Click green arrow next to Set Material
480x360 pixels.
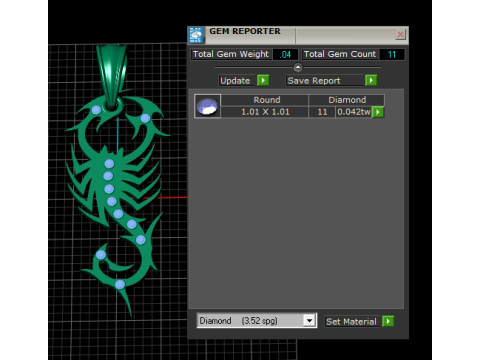(x=388, y=321)
